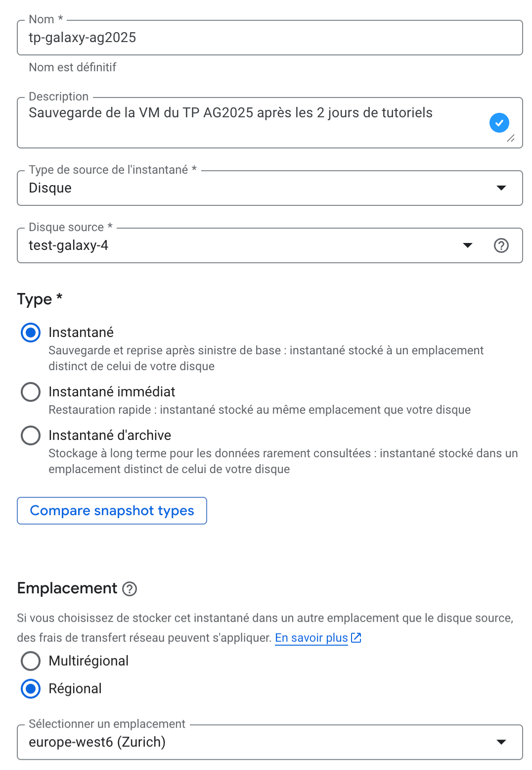Click the external link icon after En savoir plus
Viewport: 532px width, 770px height.
(355, 638)
